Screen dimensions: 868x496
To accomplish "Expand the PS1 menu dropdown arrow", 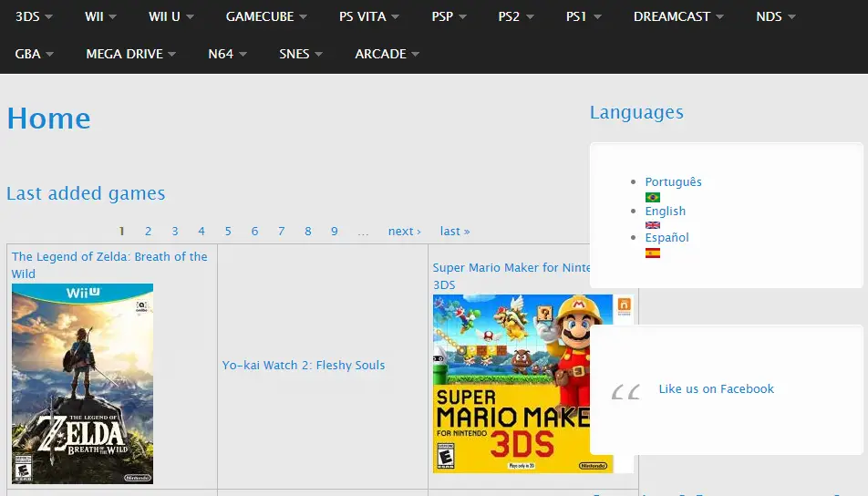I will [597, 17].
